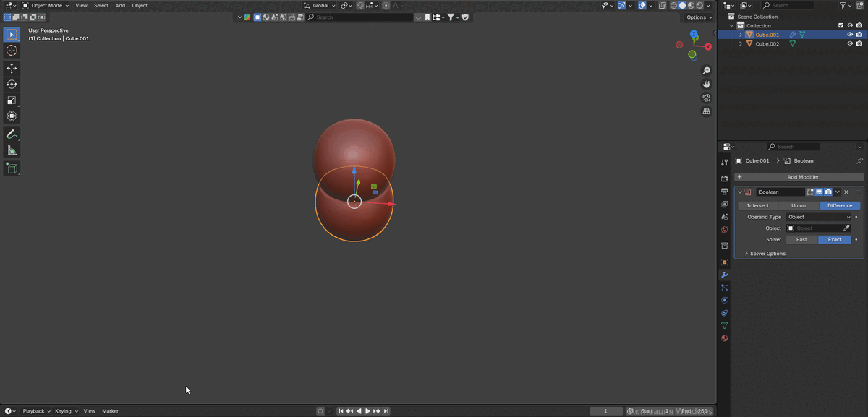The image size is (868, 417).
Task: Set boolean operation to Union
Action: [x=799, y=205]
